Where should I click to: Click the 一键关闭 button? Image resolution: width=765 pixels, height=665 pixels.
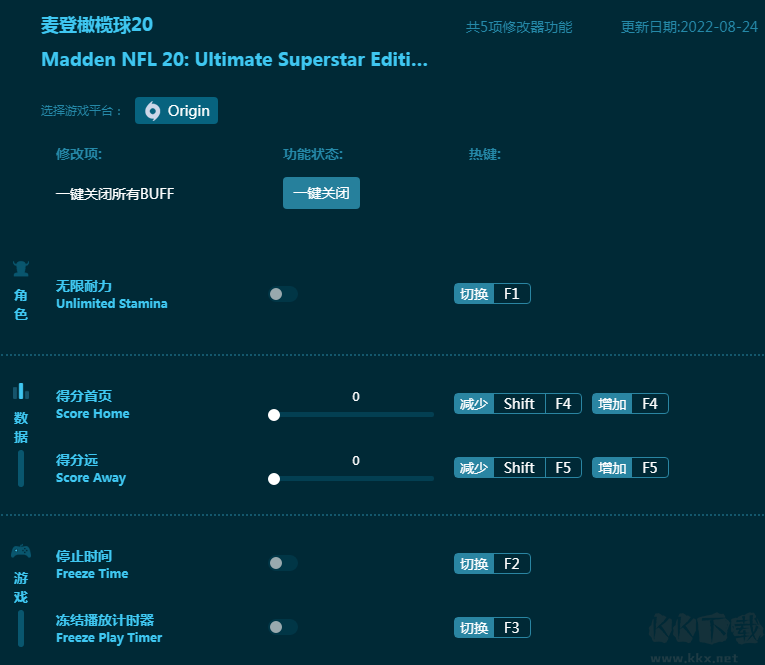tap(321, 193)
